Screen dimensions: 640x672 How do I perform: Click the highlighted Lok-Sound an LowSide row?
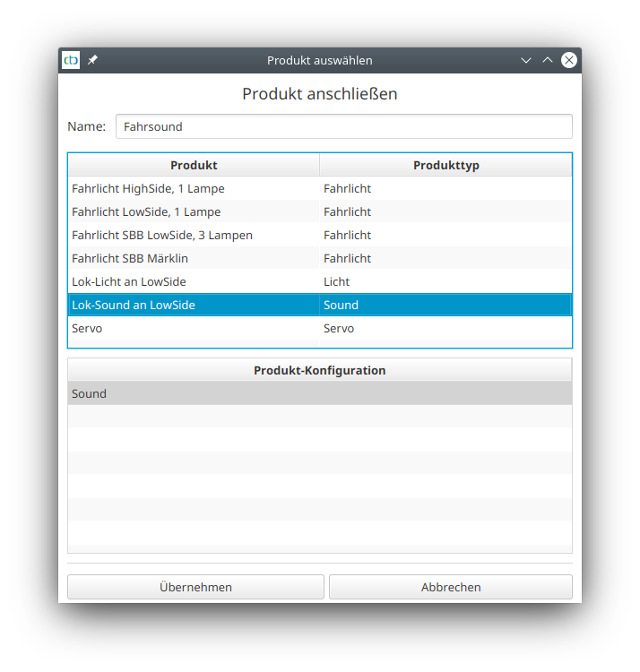click(134, 306)
